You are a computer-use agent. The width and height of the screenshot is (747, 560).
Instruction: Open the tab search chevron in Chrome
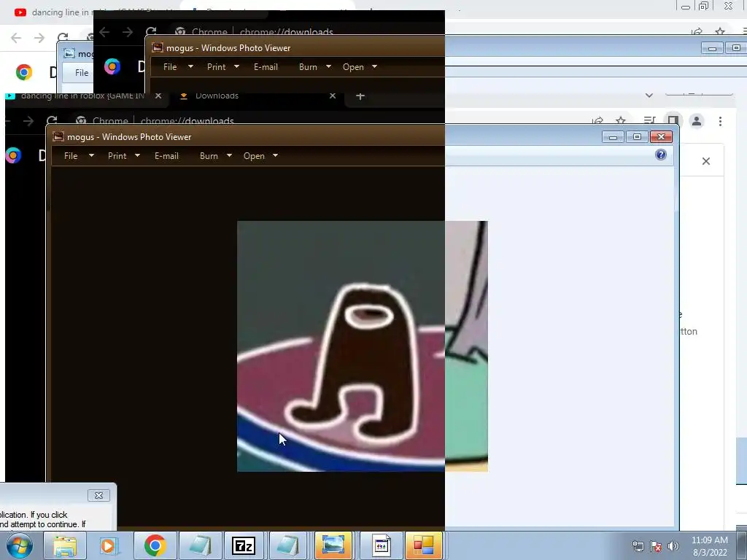point(649,96)
